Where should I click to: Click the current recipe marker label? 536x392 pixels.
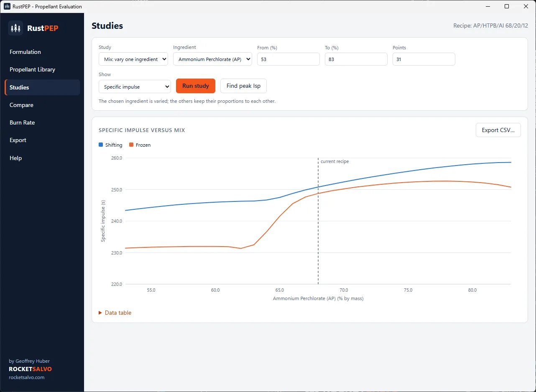tap(334, 161)
